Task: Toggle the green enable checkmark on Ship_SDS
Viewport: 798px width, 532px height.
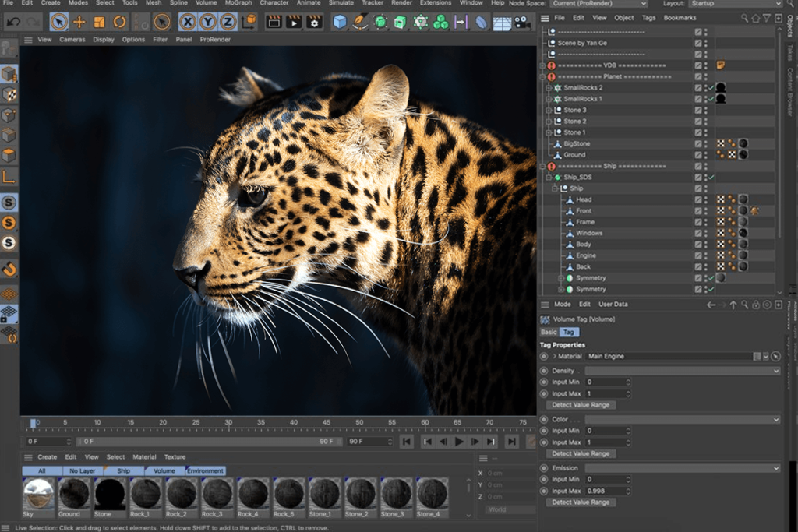Action: [711, 178]
